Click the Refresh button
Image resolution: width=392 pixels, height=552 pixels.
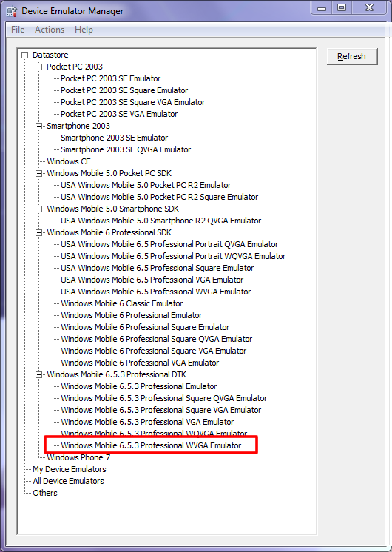click(352, 56)
